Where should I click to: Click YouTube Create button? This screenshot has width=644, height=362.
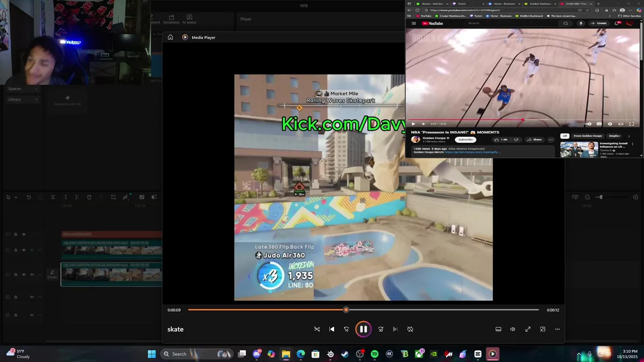599,23
